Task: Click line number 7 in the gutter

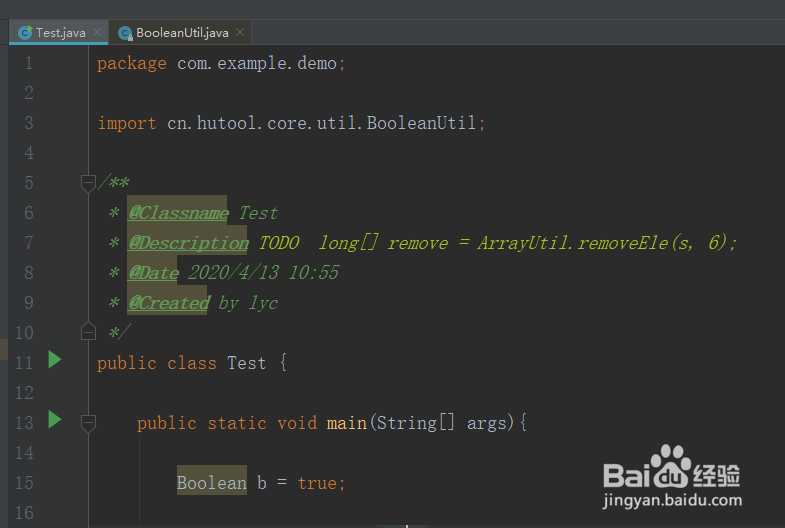Action: point(29,243)
